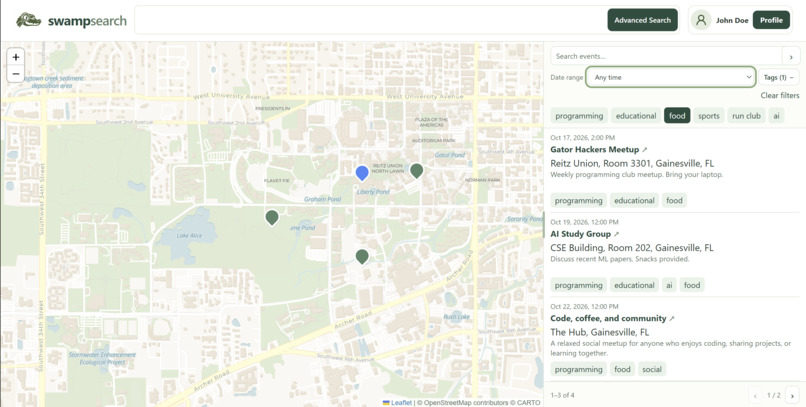Open the Profile button
Image resolution: width=806 pixels, height=407 pixels.
click(x=771, y=20)
